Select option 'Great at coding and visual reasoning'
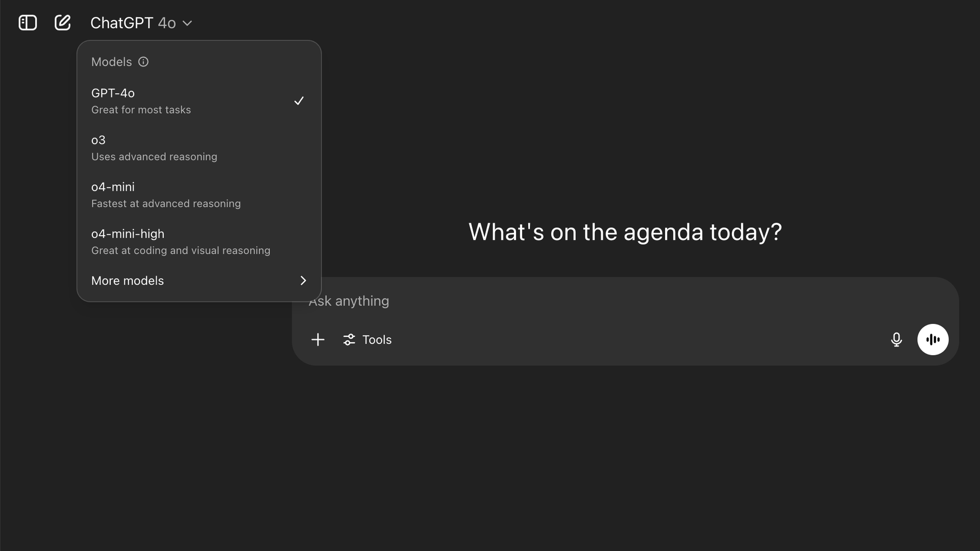The width and height of the screenshot is (980, 551). (x=181, y=251)
